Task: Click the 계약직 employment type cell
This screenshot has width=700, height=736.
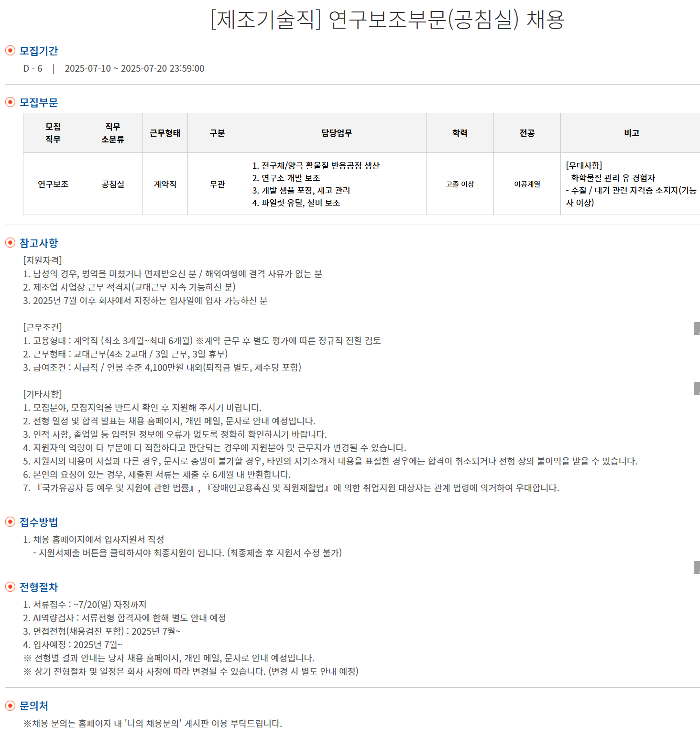Action: (165, 184)
